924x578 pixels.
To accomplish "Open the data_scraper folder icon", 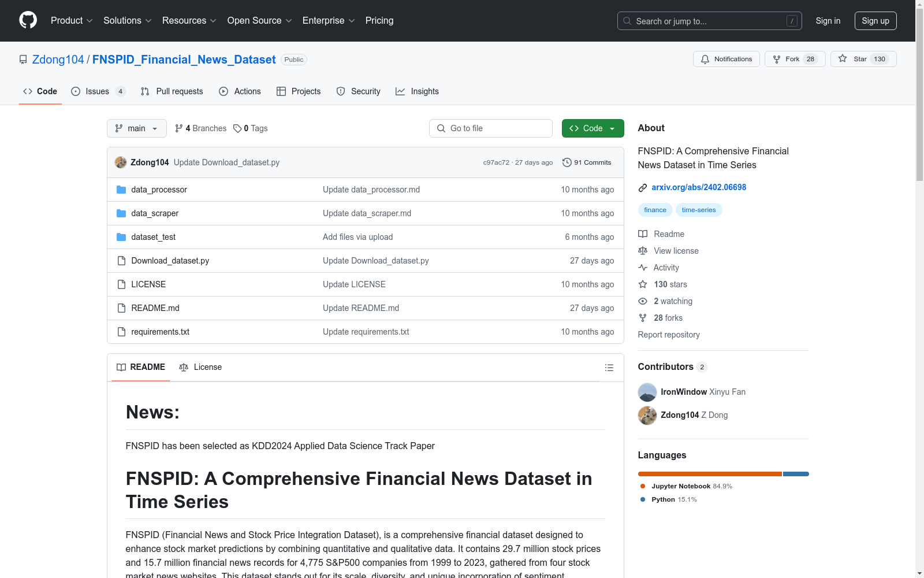I will [121, 213].
